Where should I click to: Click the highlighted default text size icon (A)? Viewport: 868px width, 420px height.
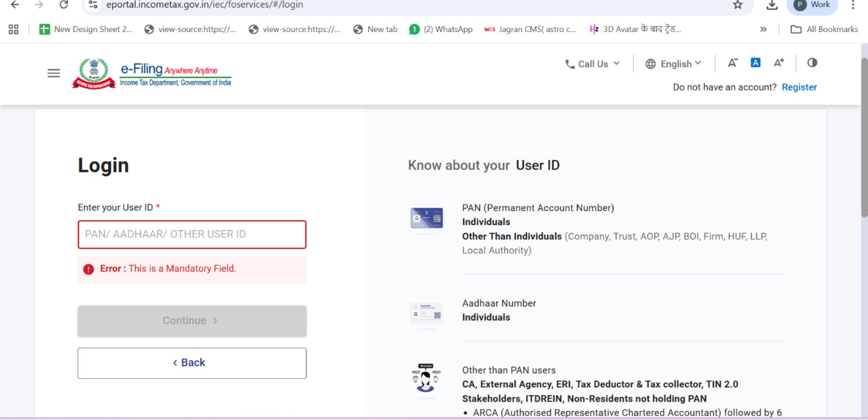pos(755,62)
